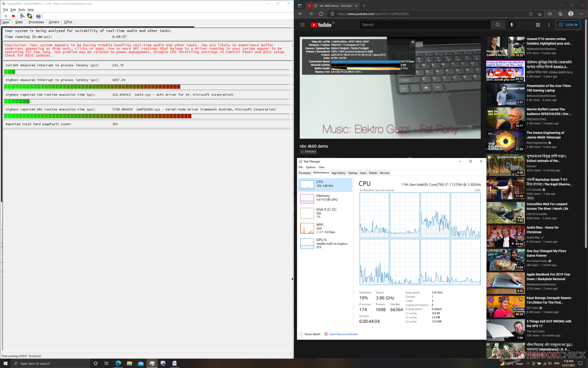Click the yellow overlapping windows toolbar icon

[x=29, y=16]
